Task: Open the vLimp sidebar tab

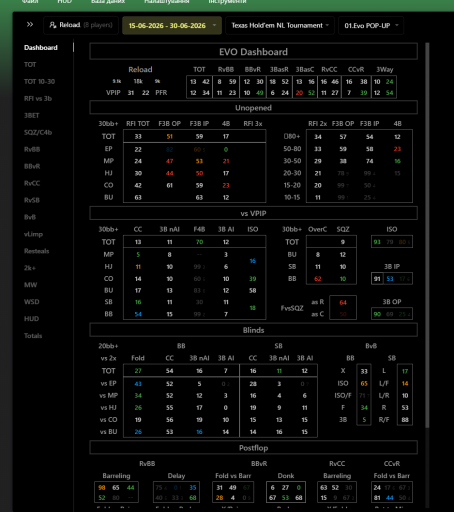Action: tap(33, 234)
